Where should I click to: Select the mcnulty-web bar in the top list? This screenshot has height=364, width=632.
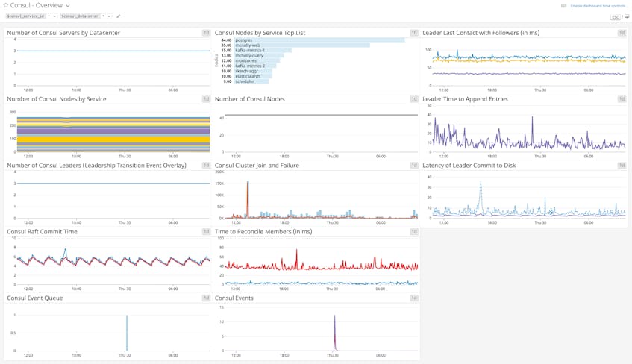(302, 45)
